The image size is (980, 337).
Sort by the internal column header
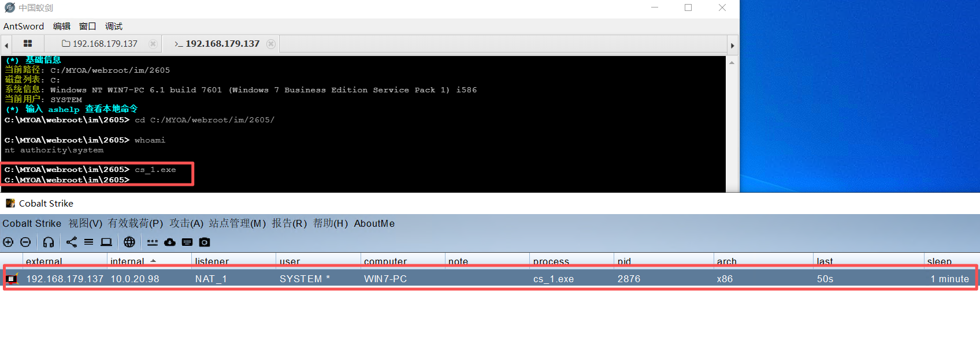tap(149, 260)
